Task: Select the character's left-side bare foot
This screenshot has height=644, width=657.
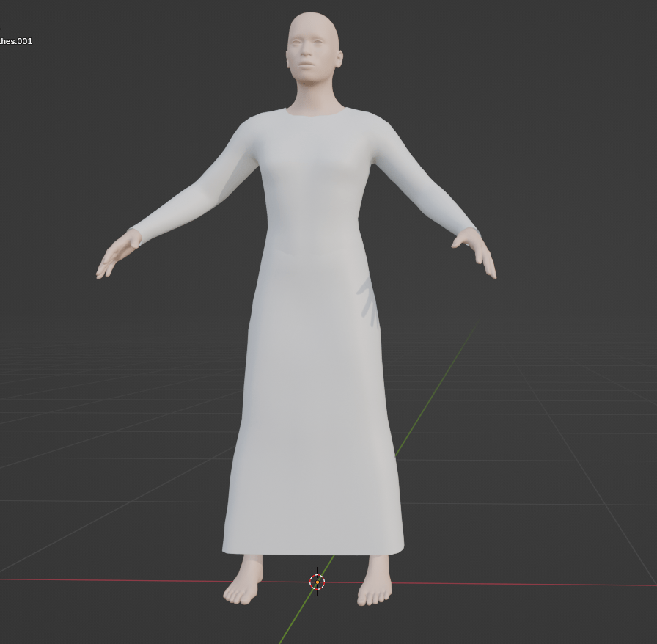Action: tap(243, 584)
